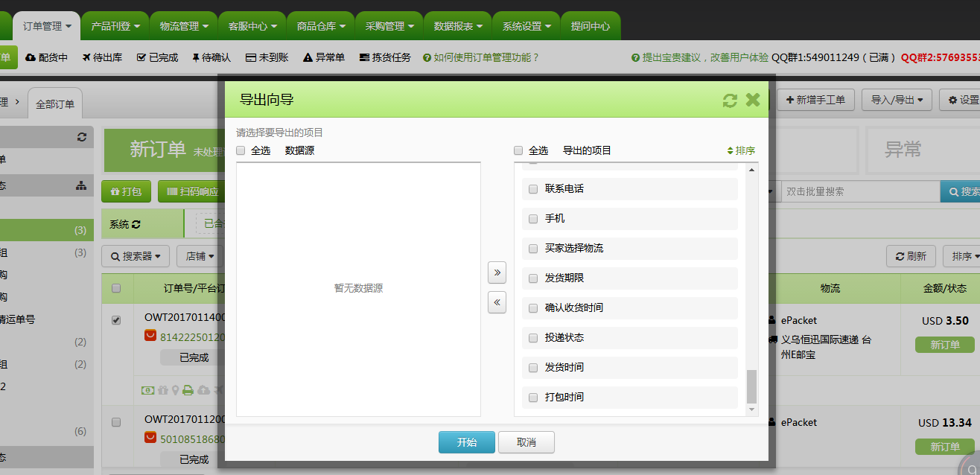Open 如何使用订单管理功能 help link
This screenshot has width=980, height=475.
[480, 57]
